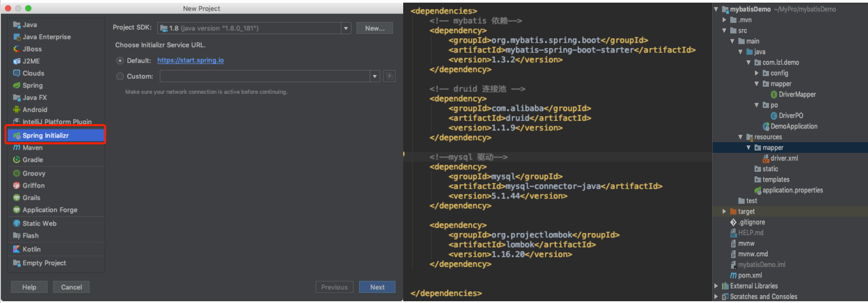
Task: Open Custom URL dropdown arrow
Action: coord(375,76)
